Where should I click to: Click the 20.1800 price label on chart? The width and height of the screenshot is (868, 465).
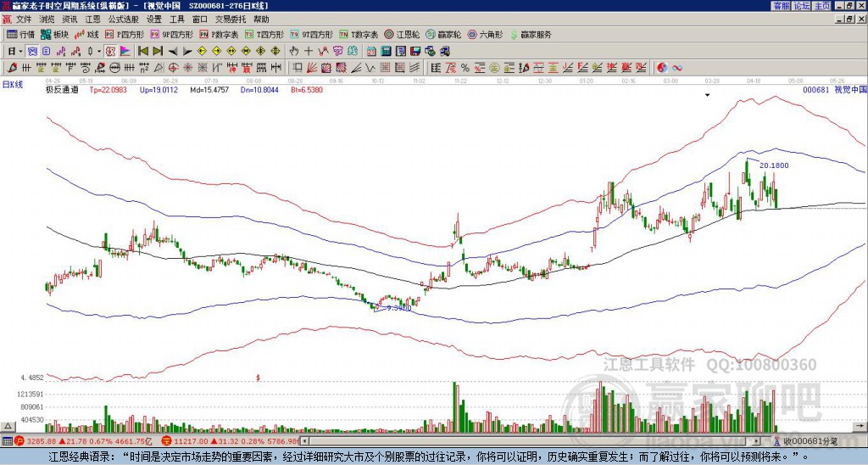click(x=774, y=165)
